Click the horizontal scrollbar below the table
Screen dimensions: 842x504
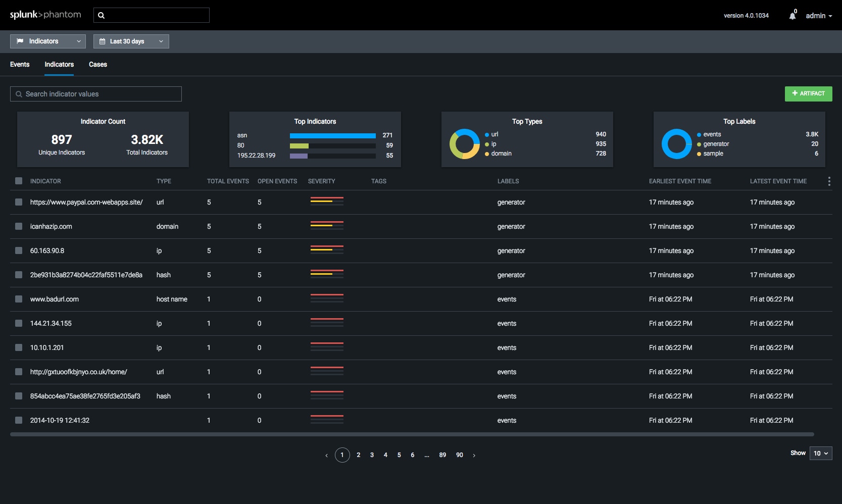click(x=412, y=434)
